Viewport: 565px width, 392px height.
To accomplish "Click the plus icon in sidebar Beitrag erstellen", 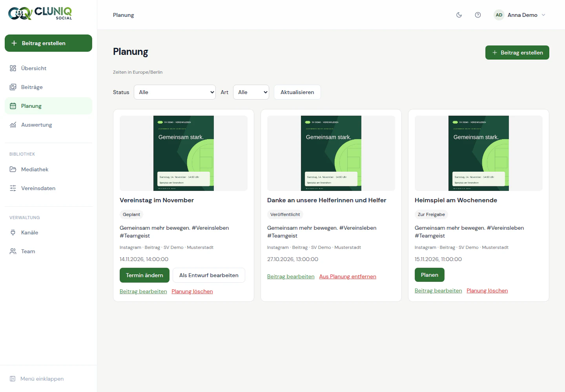I will coord(14,43).
